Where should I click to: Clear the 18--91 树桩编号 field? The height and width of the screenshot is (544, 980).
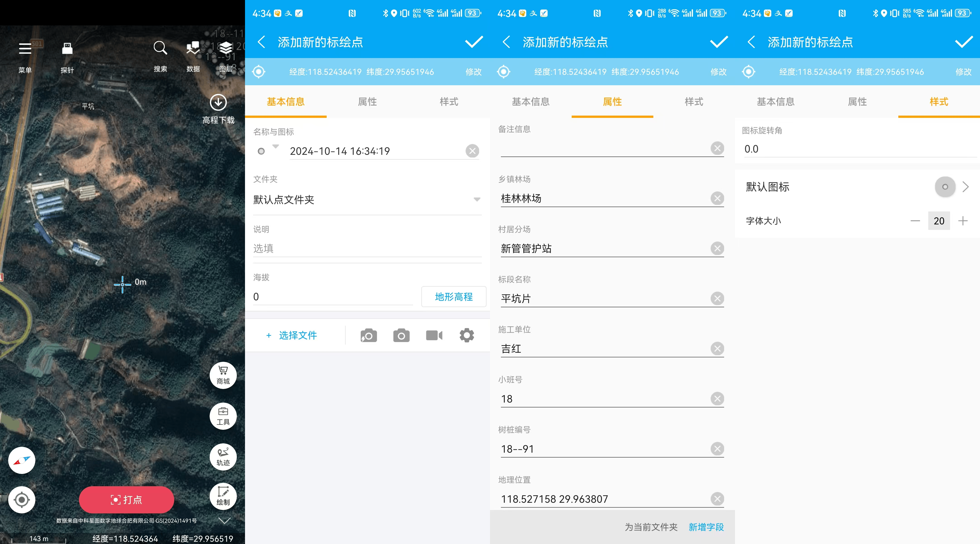click(x=717, y=449)
